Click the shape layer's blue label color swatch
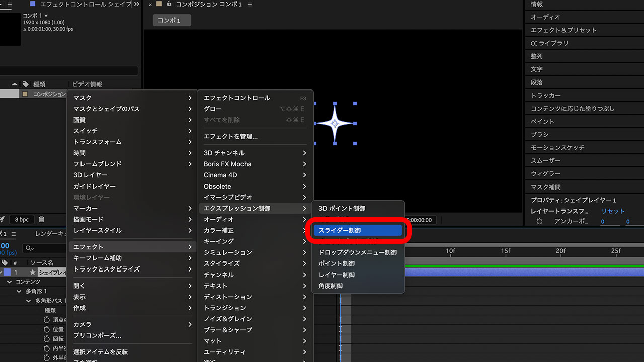 pyautogui.click(x=7, y=272)
